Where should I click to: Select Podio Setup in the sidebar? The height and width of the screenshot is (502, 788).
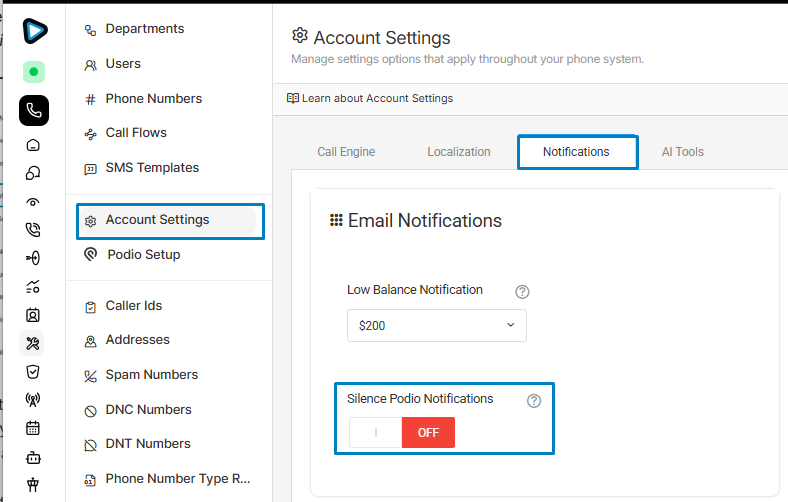pos(143,255)
